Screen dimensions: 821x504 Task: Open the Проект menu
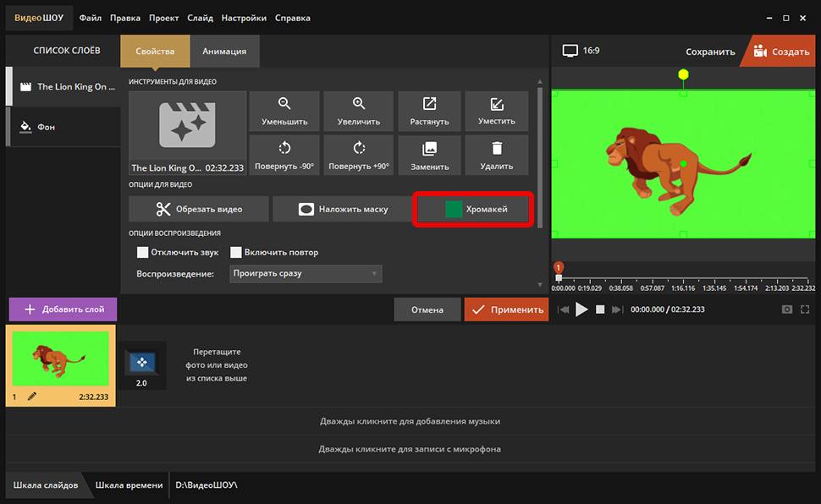pyautogui.click(x=163, y=18)
